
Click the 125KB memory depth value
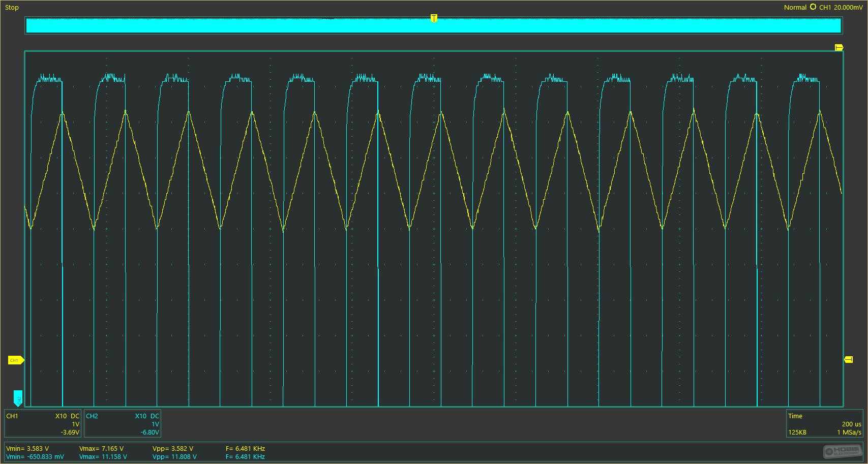(797, 432)
